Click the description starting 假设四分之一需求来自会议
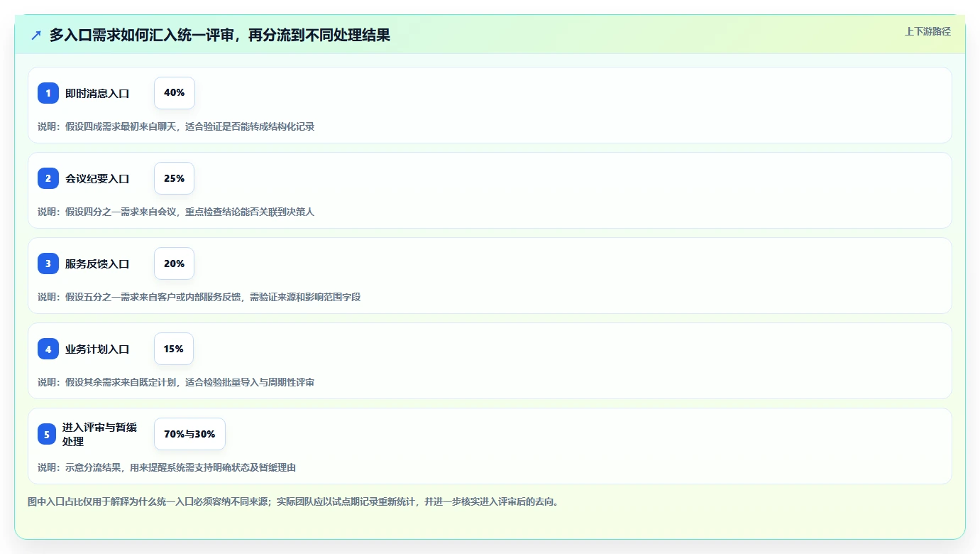980x554 pixels. click(x=176, y=212)
